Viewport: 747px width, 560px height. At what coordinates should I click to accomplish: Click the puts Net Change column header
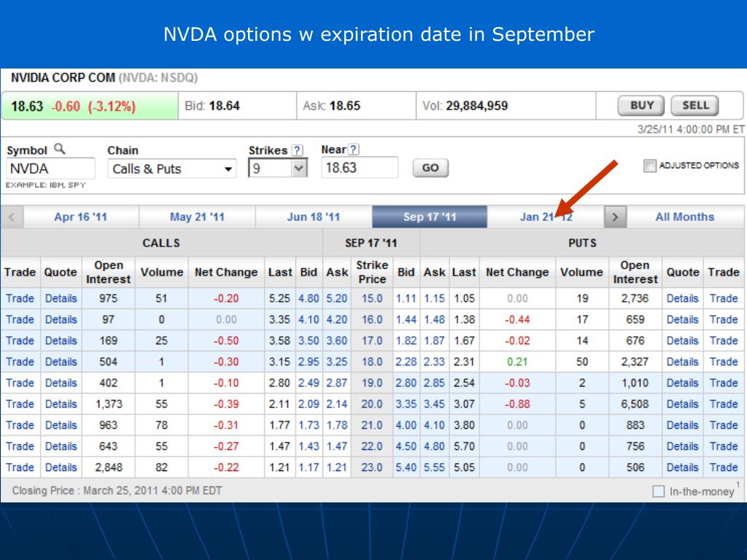point(517,273)
